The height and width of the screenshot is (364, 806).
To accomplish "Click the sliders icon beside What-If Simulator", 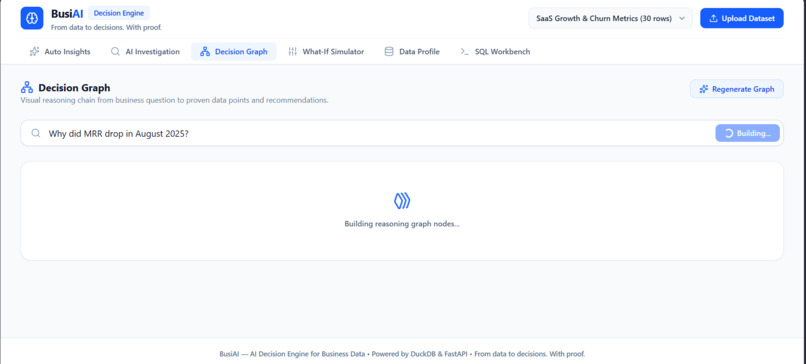I will [x=292, y=51].
